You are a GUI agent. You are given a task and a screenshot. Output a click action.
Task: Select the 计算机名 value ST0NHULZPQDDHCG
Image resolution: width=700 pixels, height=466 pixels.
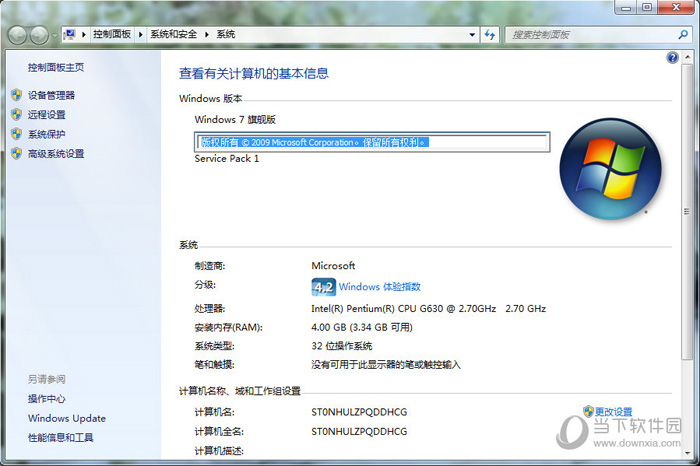pyautogui.click(x=359, y=412)
